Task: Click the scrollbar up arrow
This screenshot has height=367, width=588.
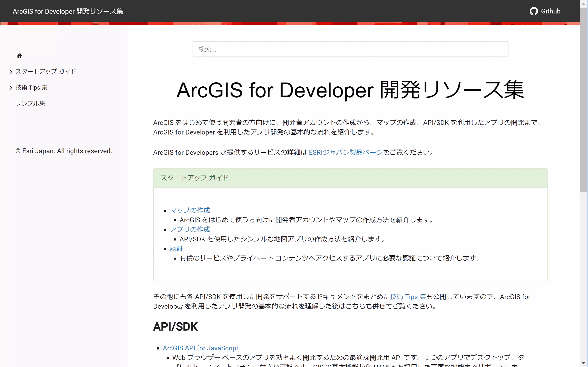Action: click(584, 4)
